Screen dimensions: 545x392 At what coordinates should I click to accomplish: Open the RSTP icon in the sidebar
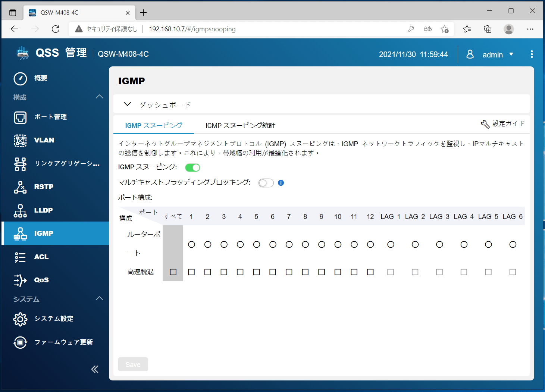coord(20,187)
